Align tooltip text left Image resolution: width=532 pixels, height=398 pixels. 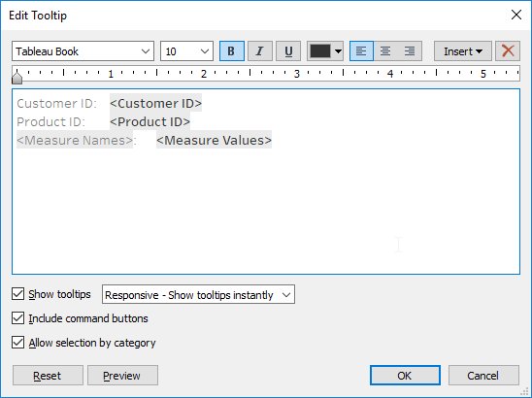point(361,51)
